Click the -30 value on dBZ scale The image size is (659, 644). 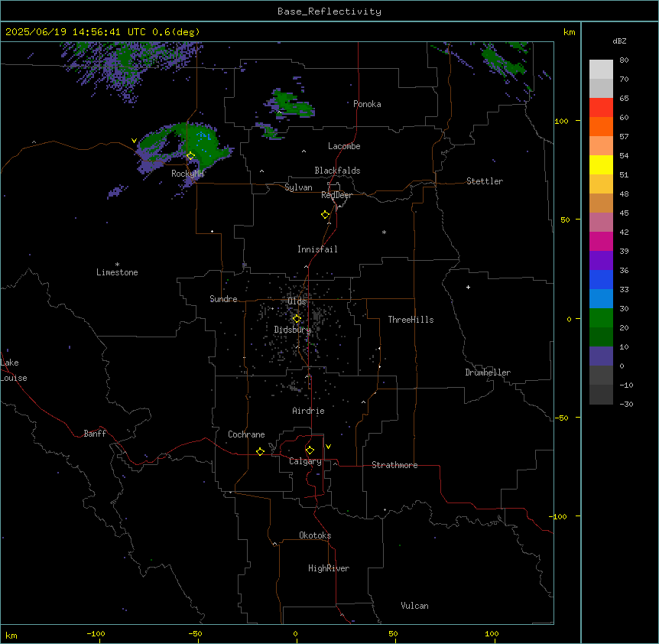click(626, 404)
